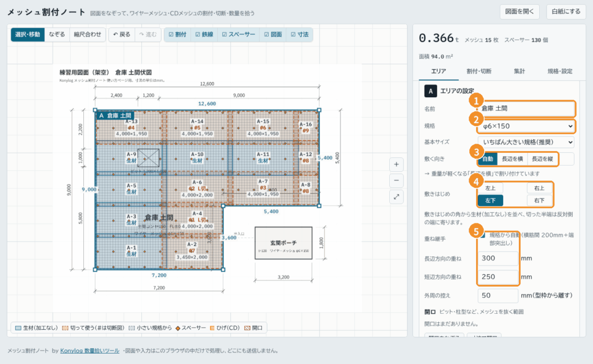Click the 図面を開く button

[519, 12]
